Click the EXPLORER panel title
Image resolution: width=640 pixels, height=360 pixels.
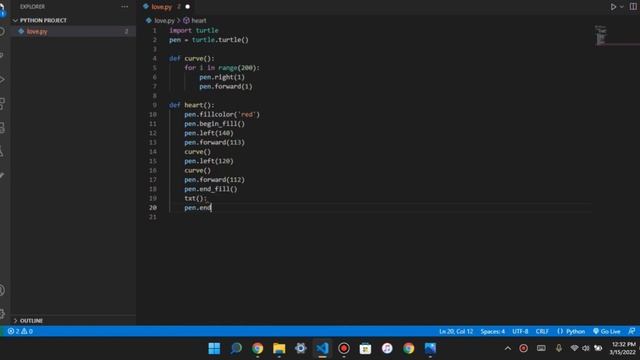[x=32, y=7]
